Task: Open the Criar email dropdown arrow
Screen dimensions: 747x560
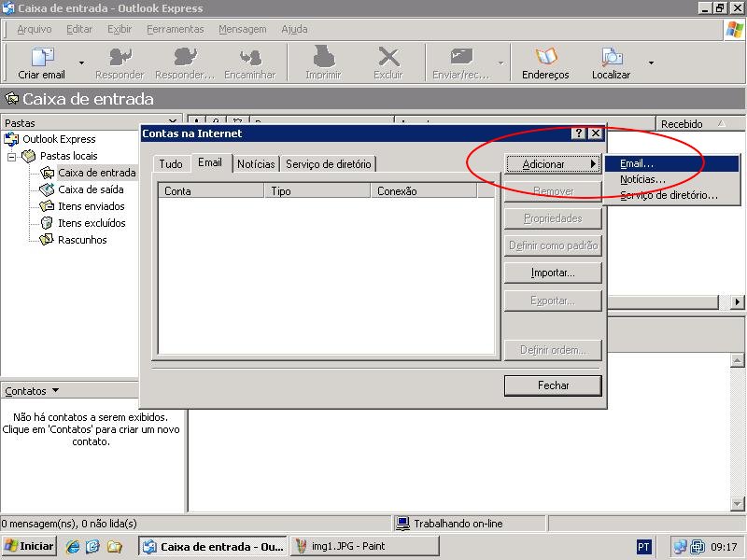Action: click(x=81, y=63)
